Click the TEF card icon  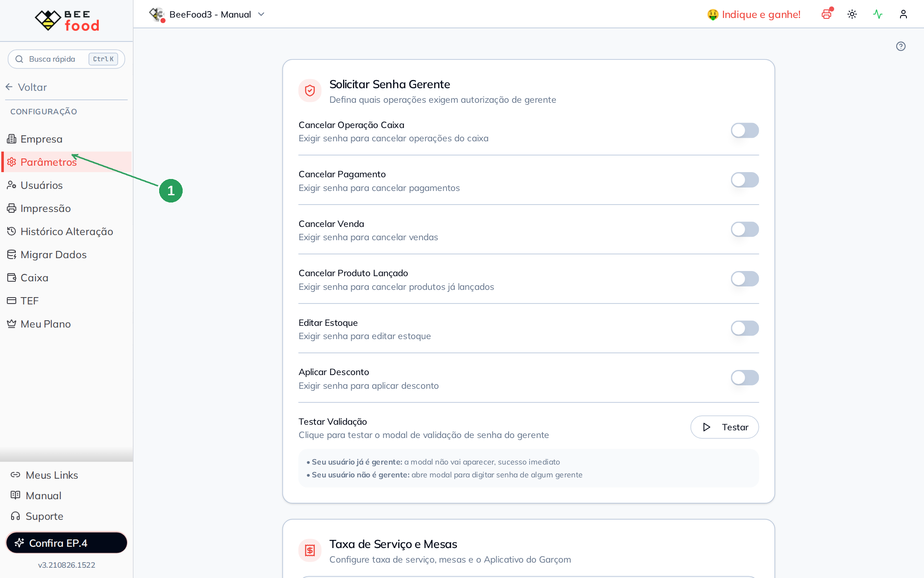12,301
